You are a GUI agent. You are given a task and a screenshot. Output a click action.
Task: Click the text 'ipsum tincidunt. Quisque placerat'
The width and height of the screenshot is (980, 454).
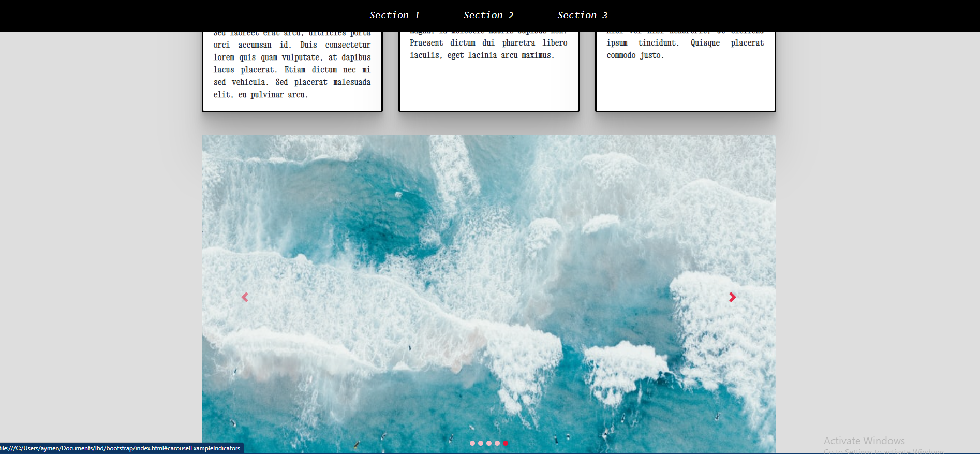point(685,43)
